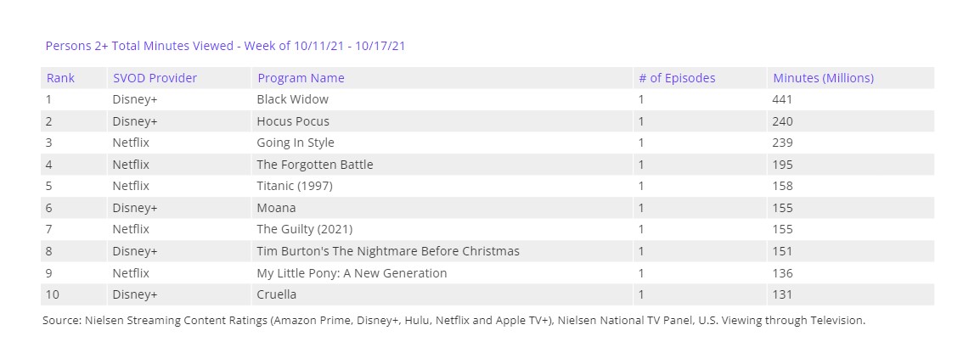
Task: Click the Moana program name
Action: coord(276,208)
